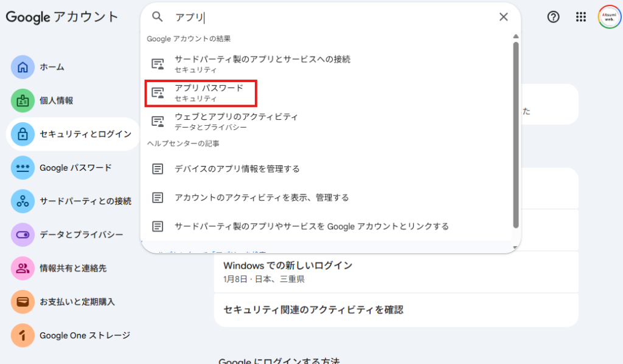Open the Atsumi web profile avatar
This screenshot has height=364, width=623.
pyautogui.click(x=608, y=17)
